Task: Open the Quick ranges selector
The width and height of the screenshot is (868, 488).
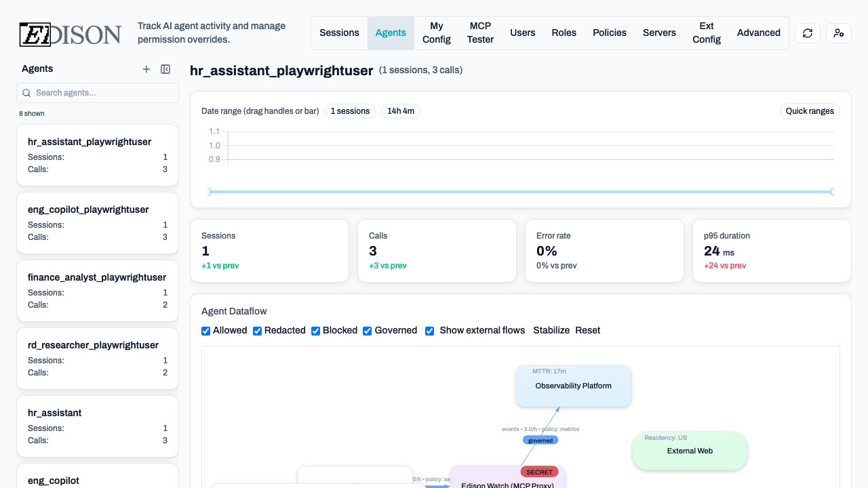Action: click(x=810, y=110)
